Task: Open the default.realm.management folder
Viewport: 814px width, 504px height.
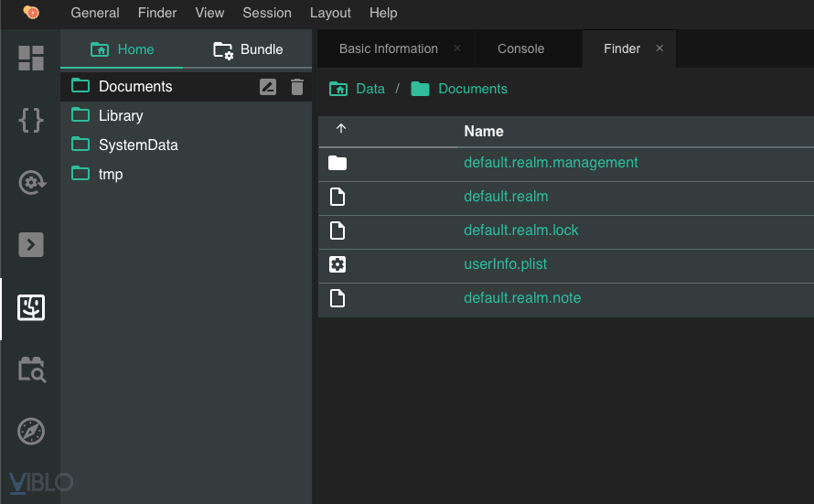Action: (x=551, y=163)
